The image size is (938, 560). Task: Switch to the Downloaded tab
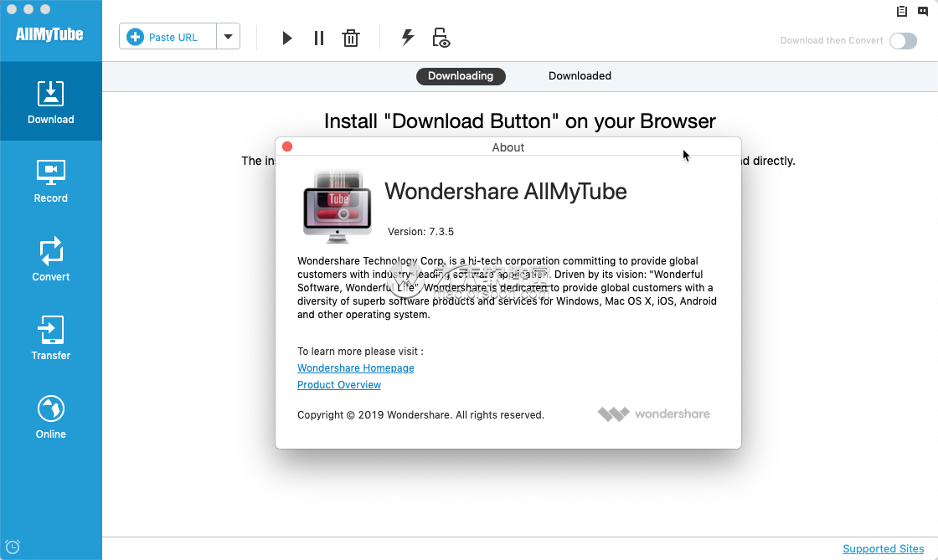click(x=580, y=76)
